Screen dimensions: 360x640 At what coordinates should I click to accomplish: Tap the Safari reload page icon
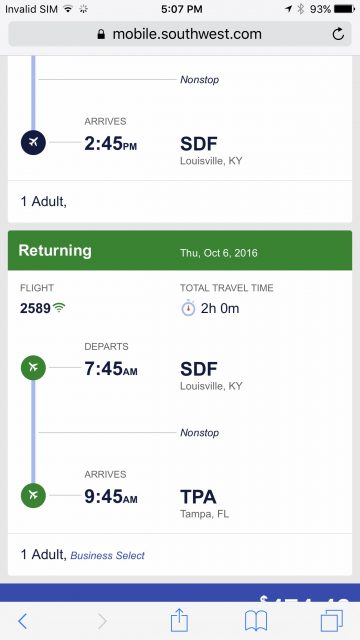(x=338, y=34)
